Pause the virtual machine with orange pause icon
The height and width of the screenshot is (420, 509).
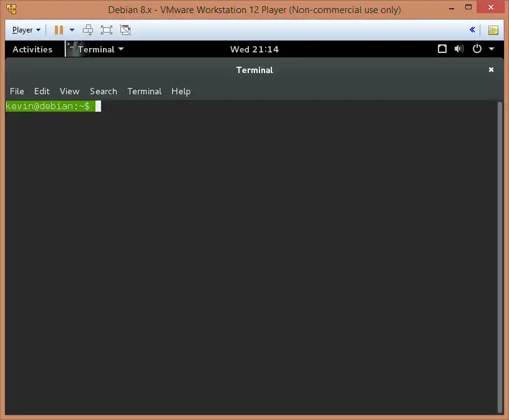(x=59, y=30)
